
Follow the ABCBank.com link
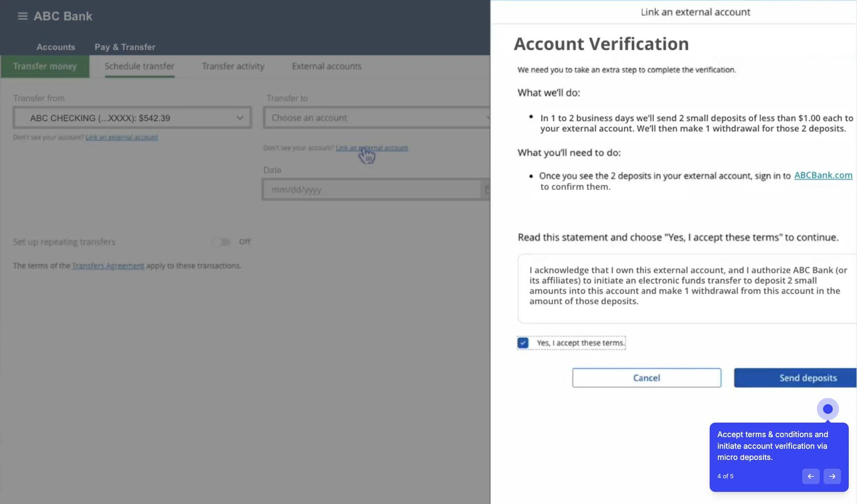tap(823, 175)
